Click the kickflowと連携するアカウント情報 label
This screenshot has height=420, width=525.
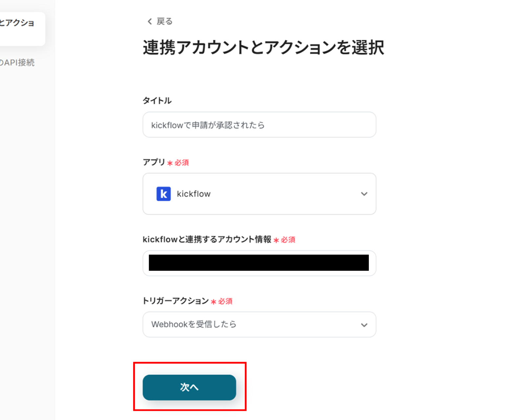coord(207,240)
